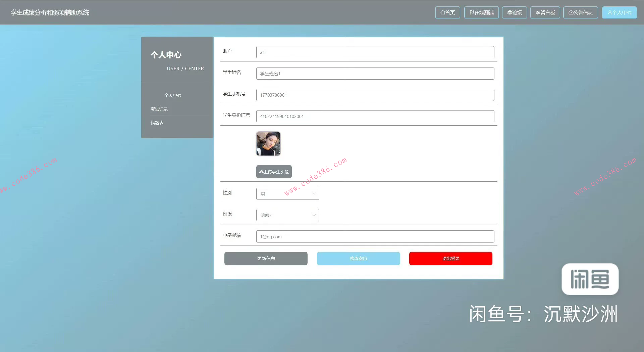Click the cloud upload icon on 上传学生头像
This screenshot has height=352, width=644.
pyautogui.click(x=261, y=172)
